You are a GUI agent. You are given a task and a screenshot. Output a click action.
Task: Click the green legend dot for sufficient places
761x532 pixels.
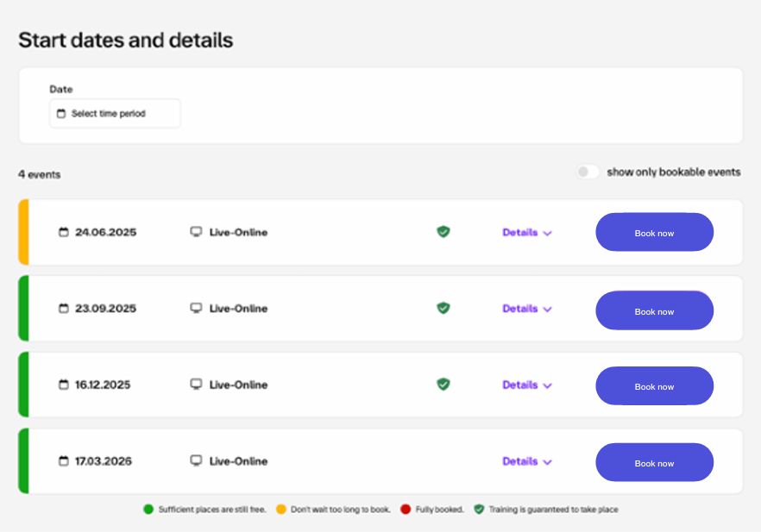point(148,510)
